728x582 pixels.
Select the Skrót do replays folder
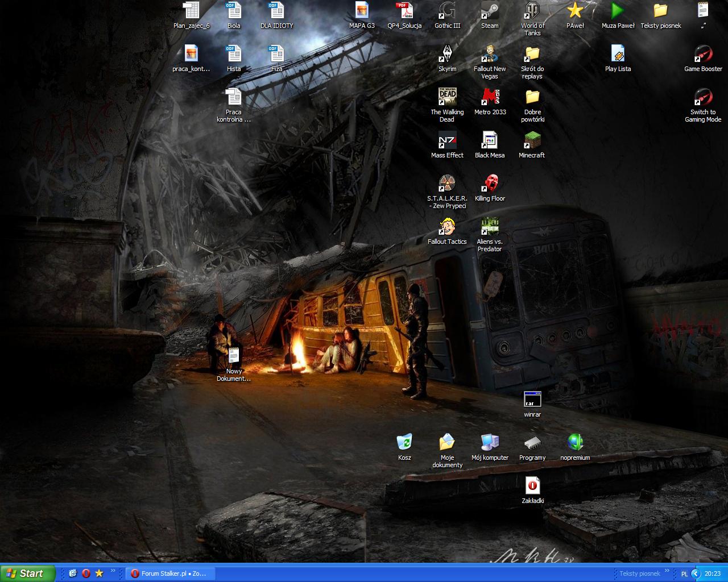[532, 54]
